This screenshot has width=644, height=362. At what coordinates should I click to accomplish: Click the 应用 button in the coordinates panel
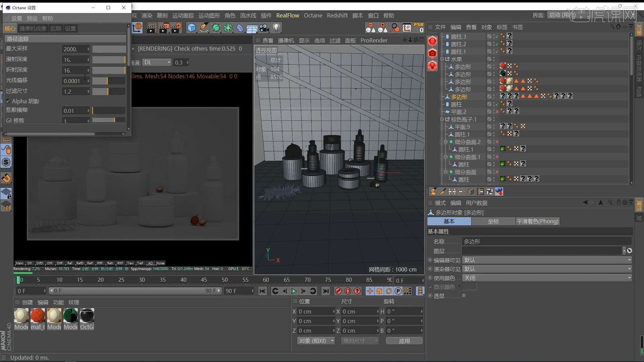click(x=404, y=341)
